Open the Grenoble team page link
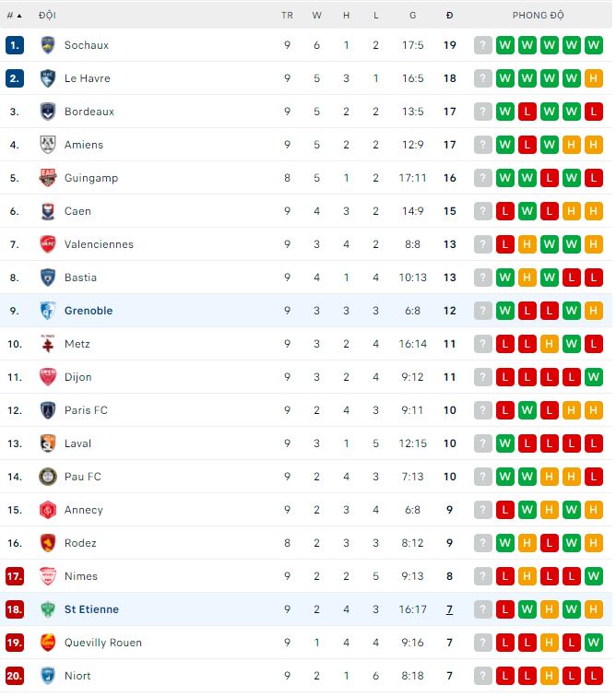The image size is (616, 697). coord(89,311)
